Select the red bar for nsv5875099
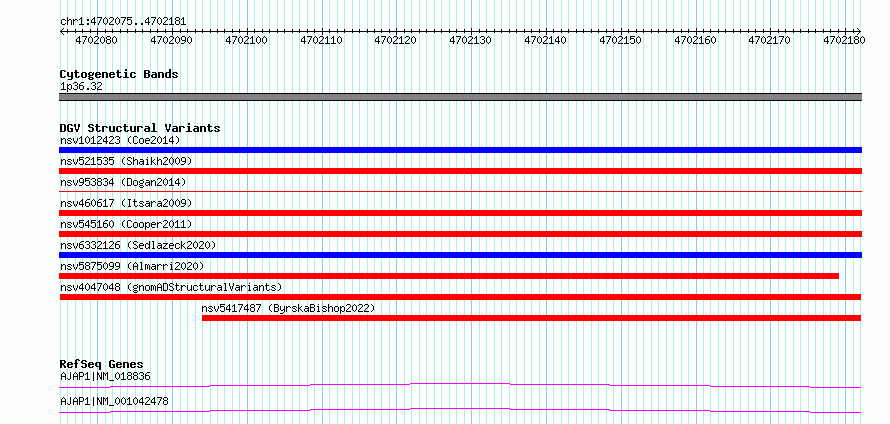Viewport: 890px width, 424px height. (449, 276)
